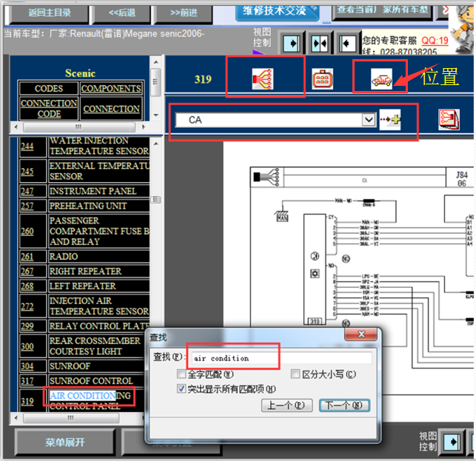
Task: Open the stacked diagrams icon at far right
Action: click(449, 120)
